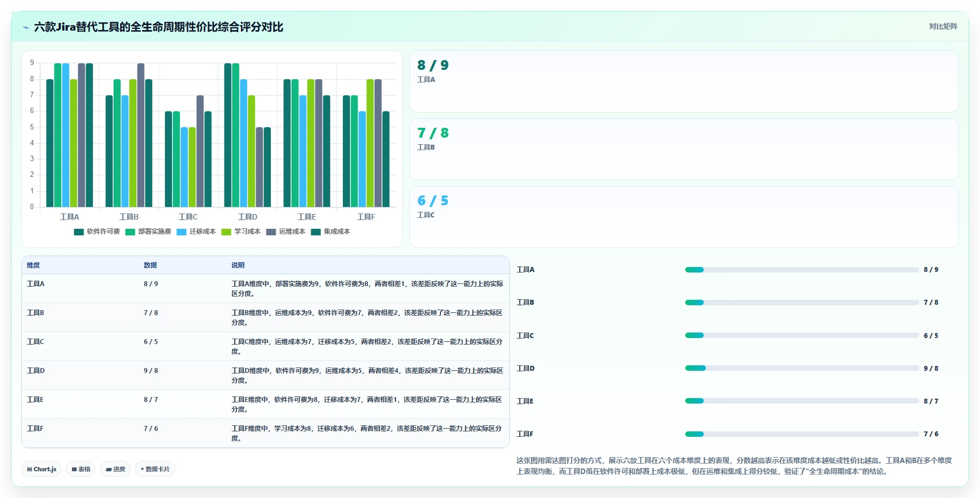Screen dimensions: 980x498
Task: Toggle 集成成本 legend entry
Action: 330,232
